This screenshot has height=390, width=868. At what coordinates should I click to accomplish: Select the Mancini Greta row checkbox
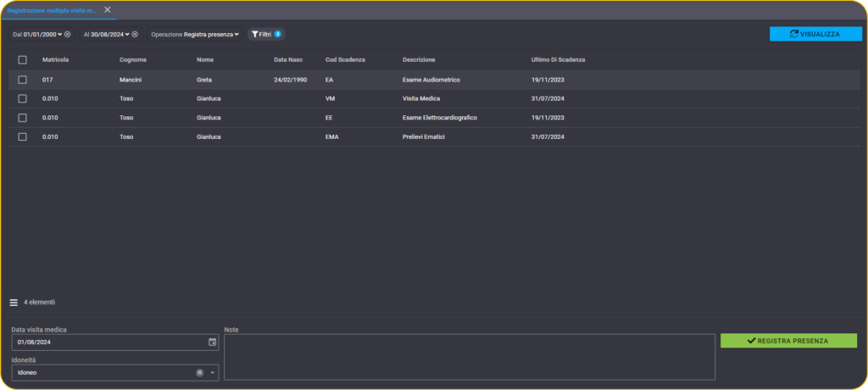[23, 80]
